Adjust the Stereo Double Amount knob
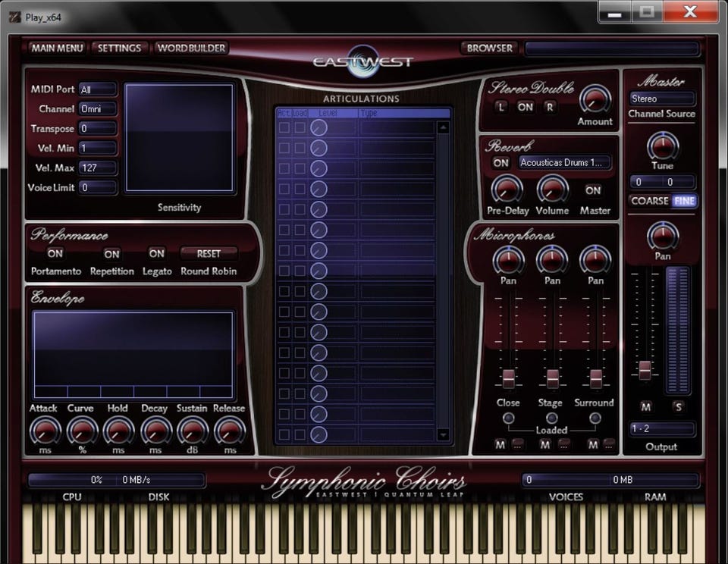 point(595,99)
